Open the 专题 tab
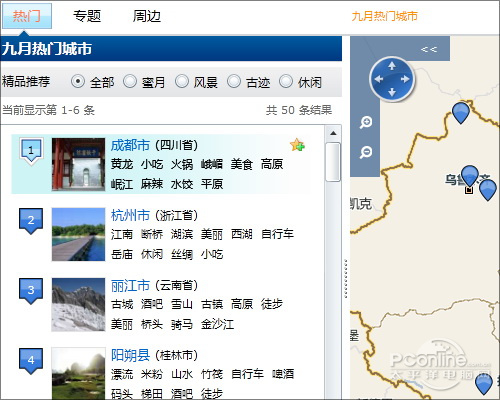This screenshot has height=400, width=500. pyautogui.click(x=87, y=16)
